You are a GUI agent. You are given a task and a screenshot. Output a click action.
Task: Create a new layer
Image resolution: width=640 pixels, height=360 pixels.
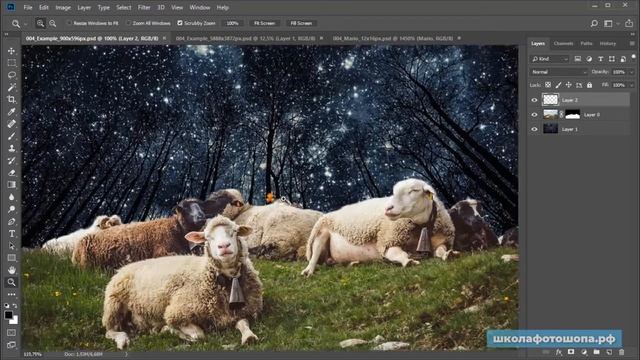609,352
